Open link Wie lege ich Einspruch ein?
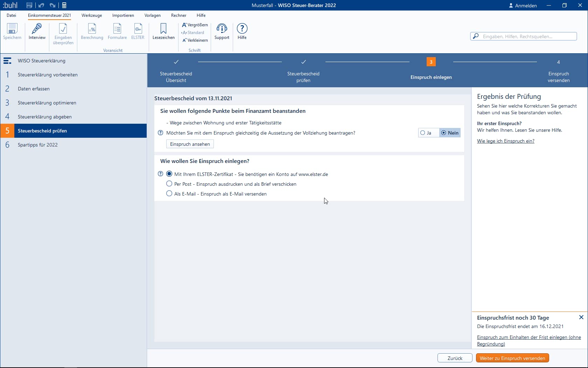Viewport: 588px width, 368px height. pyautogui.click(x=506, y=141)
